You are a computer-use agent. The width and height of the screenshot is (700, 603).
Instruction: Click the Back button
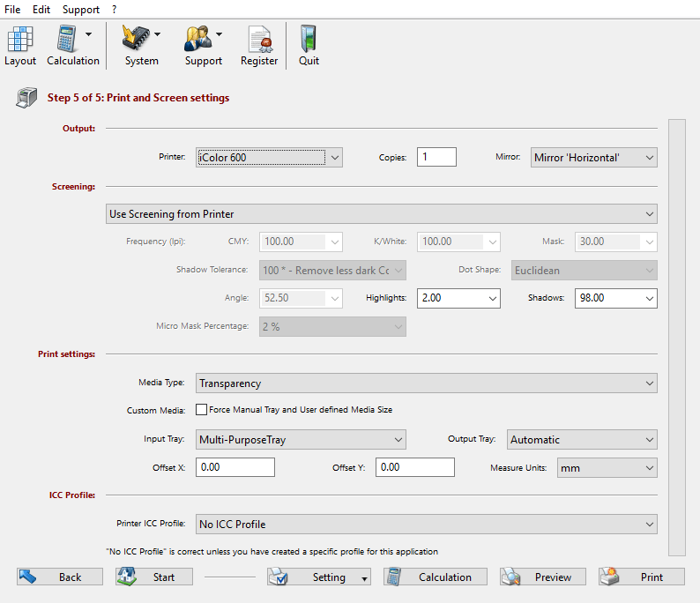click(60, 577)
